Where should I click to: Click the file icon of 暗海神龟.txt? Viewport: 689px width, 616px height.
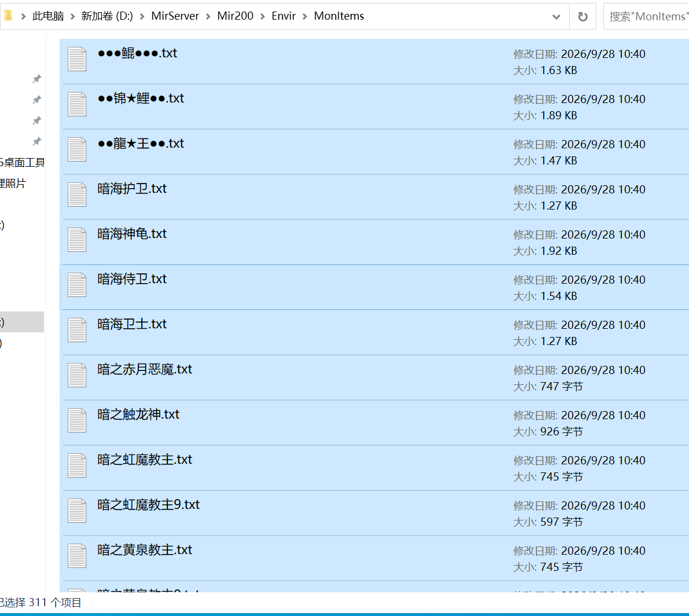coord(77,240)
